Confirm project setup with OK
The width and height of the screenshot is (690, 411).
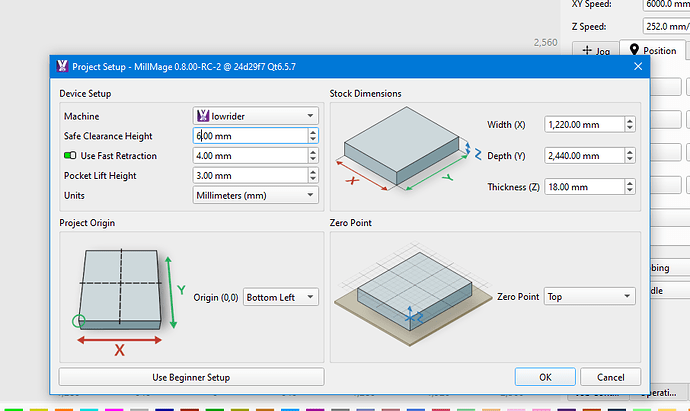tap(545, 377)
